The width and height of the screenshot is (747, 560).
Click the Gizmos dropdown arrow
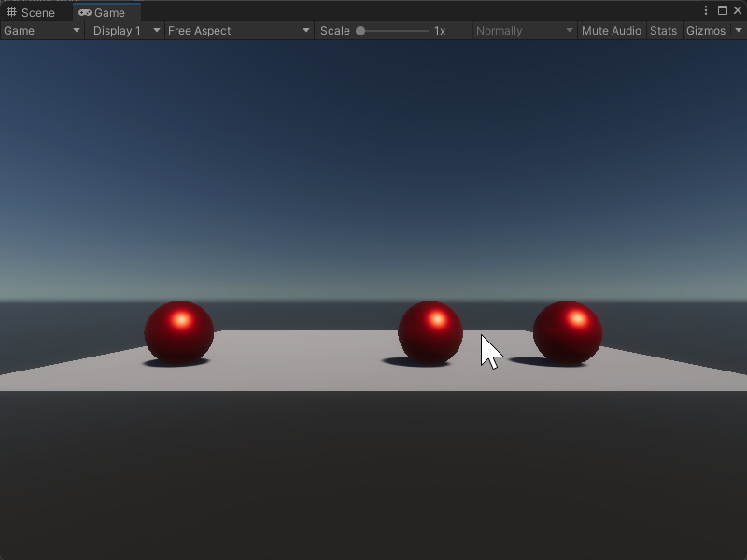point(737,30)
